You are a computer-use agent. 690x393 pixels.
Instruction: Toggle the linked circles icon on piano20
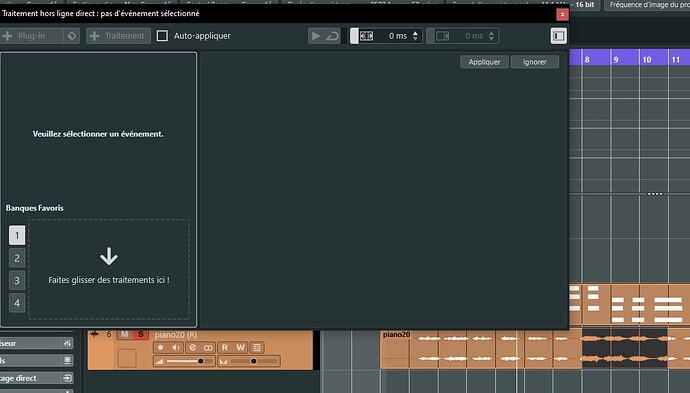click(208, 347)
